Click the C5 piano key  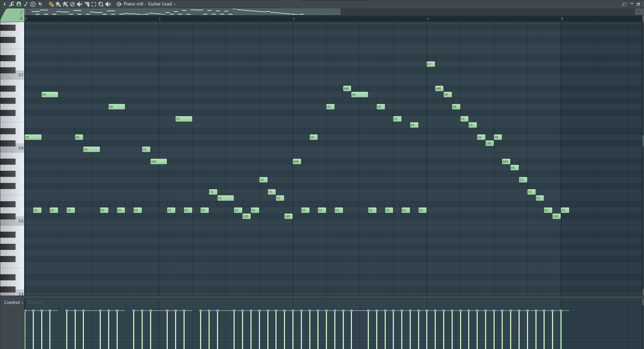click(12, 221)
